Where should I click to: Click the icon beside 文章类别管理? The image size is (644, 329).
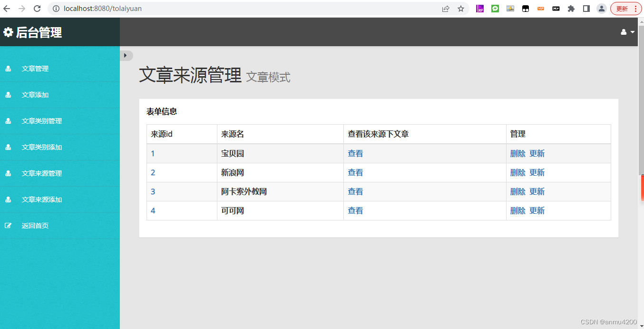8,121
